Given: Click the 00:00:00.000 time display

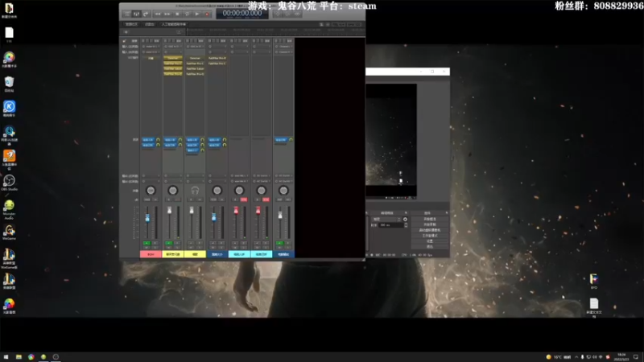Looking at the screenshot, I should 242,14.
